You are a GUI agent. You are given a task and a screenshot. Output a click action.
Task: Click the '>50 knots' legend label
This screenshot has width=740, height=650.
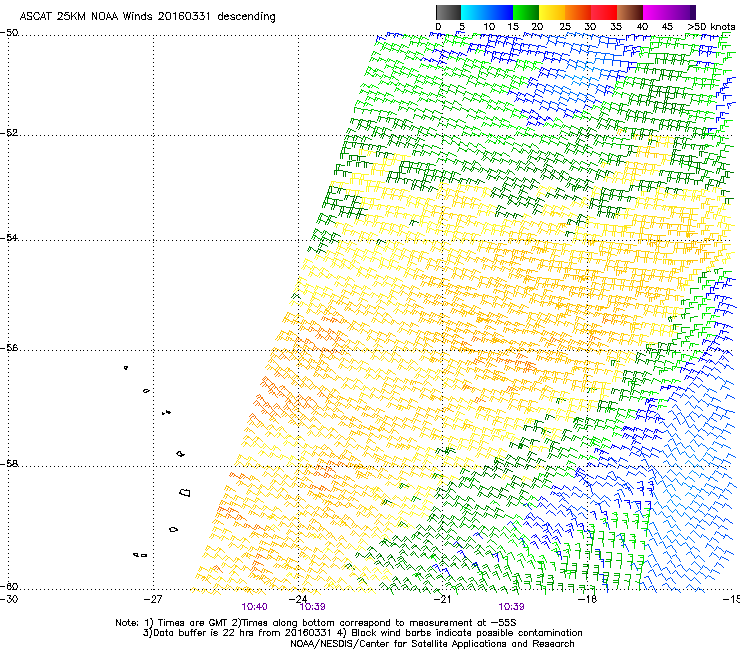click(711, 27)
